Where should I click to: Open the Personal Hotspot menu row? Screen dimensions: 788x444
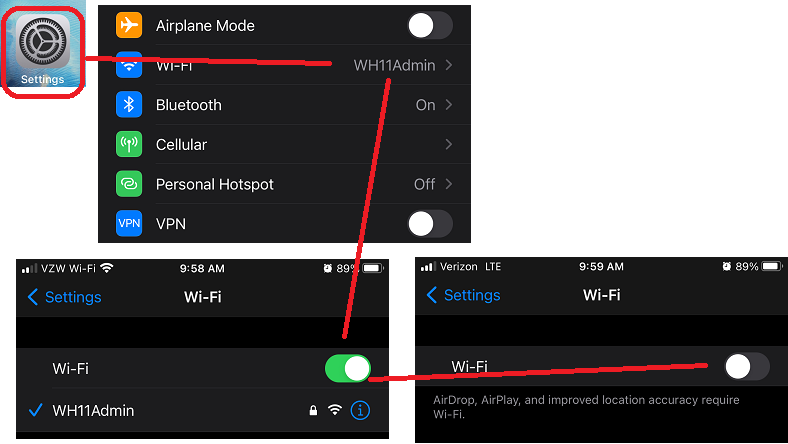pos(284,184)
